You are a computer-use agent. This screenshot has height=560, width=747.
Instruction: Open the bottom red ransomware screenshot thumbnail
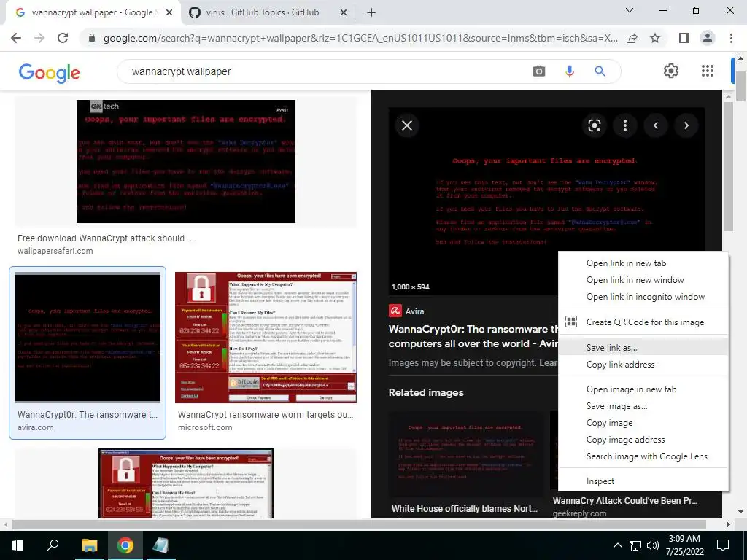coord(186,483)
